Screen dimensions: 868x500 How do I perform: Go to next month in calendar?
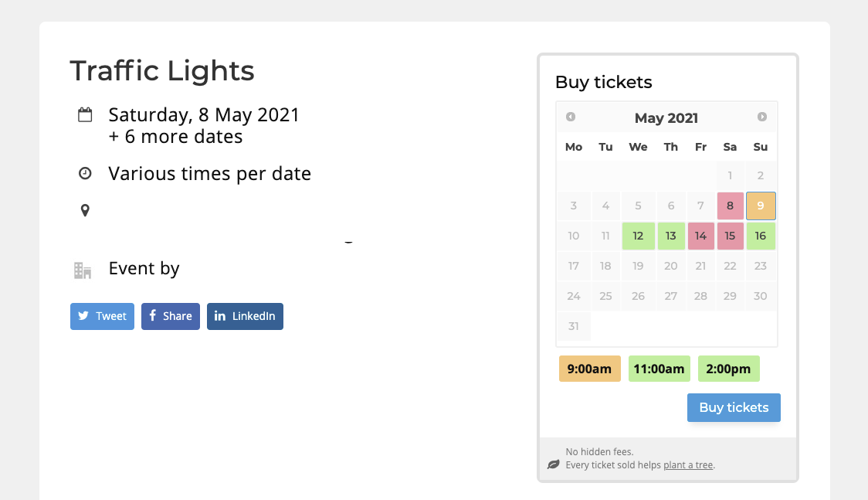762,117
